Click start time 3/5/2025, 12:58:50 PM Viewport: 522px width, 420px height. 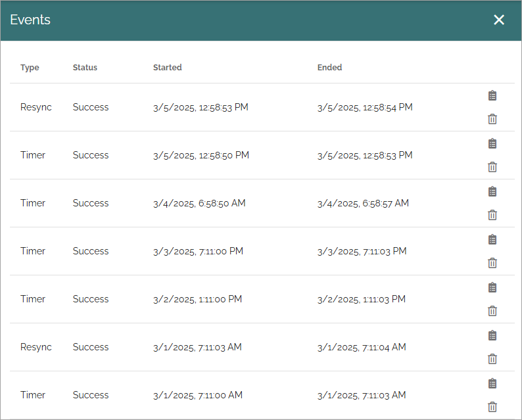[201, 155]
